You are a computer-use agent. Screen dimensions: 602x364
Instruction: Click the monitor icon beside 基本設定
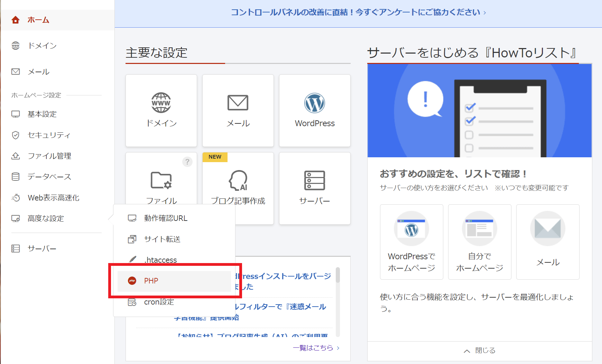pyautogui.click(x=16, y=114)
